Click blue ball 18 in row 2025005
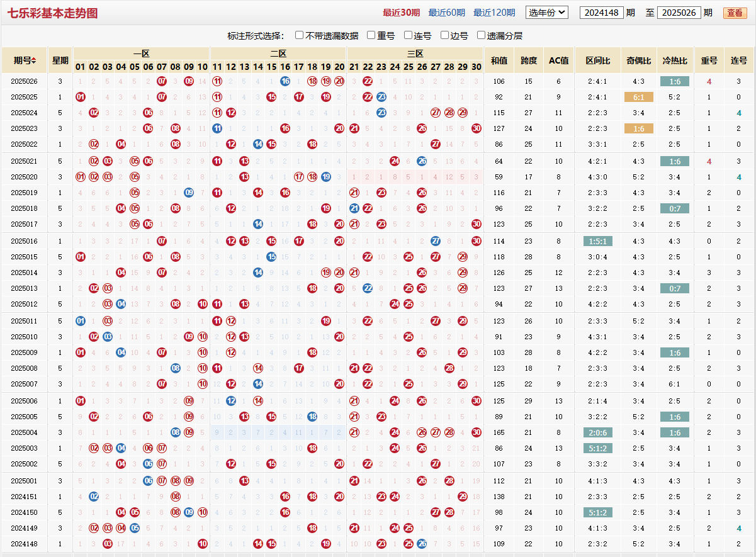 (x=312, y=417)
